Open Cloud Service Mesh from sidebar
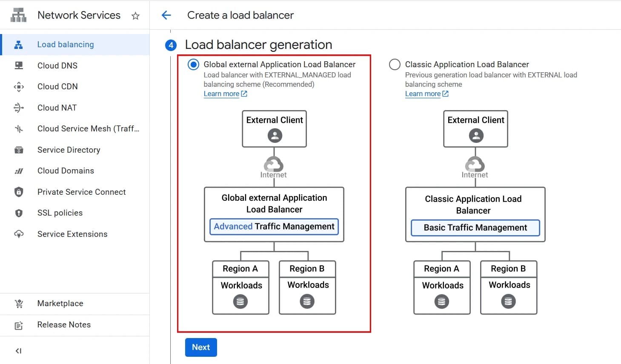This screenshot has width=621, height=364. [x=88, y=128]
